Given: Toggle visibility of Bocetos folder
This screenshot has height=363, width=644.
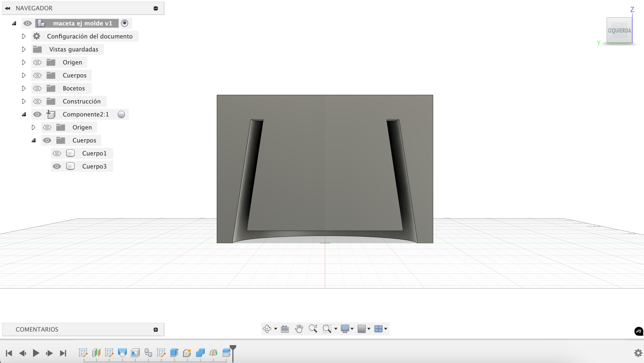Looking at the screenshot, I should click(37, 88).
